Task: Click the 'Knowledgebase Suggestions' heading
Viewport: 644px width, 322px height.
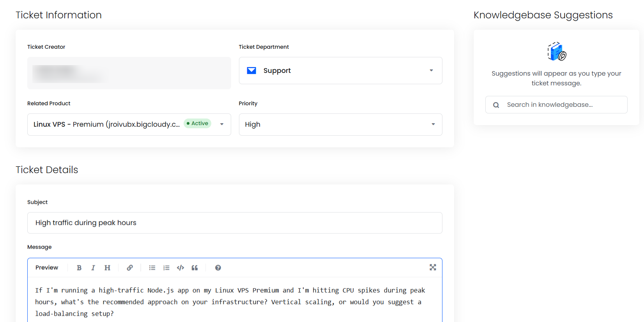Action: 543,15
